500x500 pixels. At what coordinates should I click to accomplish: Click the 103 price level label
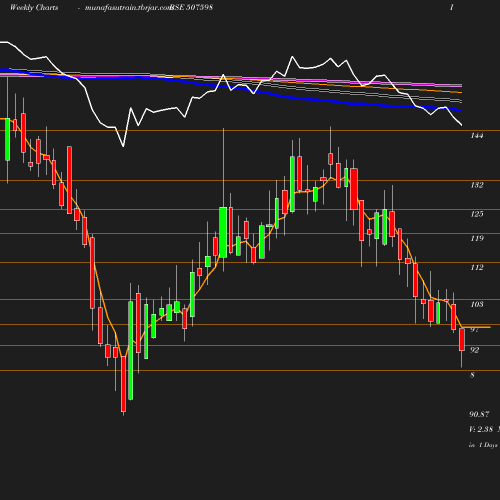(x=477, y=304)
